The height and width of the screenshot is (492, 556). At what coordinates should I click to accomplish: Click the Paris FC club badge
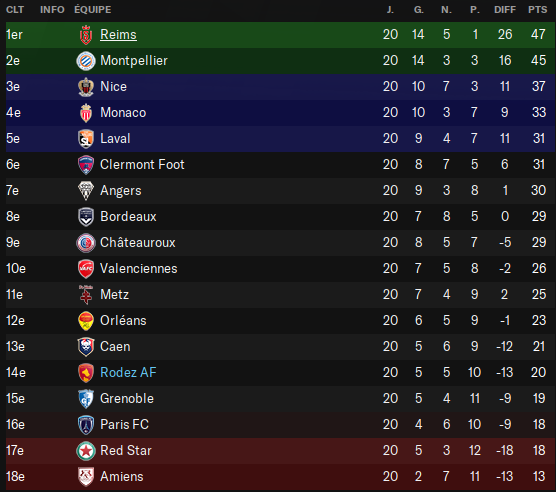pyautogui.click(x=86, y=425)
